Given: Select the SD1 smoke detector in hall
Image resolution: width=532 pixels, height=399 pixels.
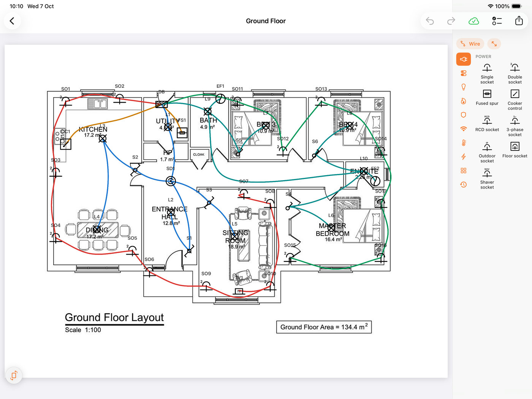Looking at the screenshot, I should [x=171, y=181].
